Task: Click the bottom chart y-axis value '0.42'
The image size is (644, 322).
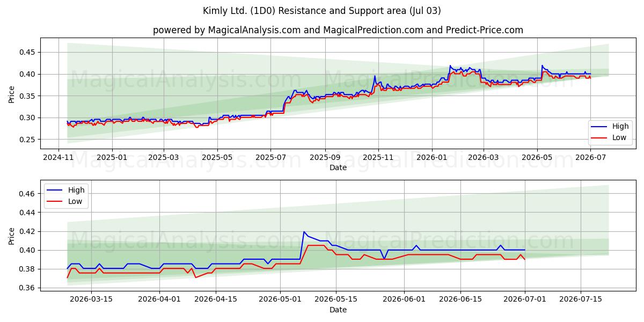Action: [27, 231]
